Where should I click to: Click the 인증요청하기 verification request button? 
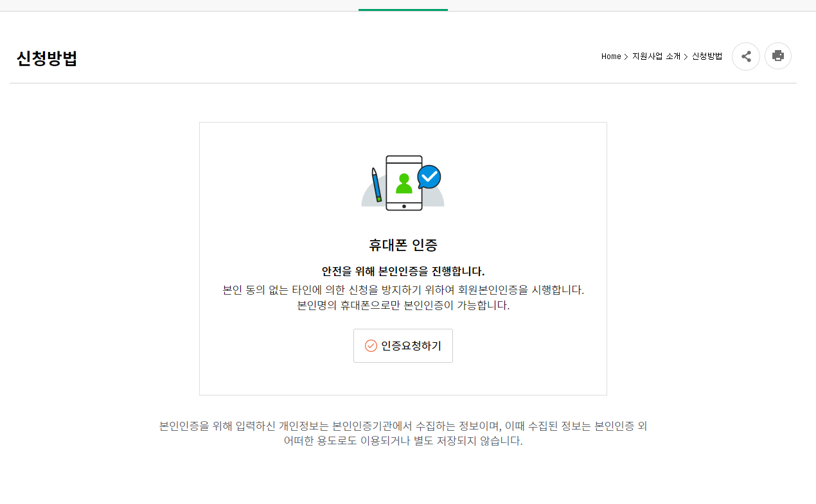pos(403,345)
